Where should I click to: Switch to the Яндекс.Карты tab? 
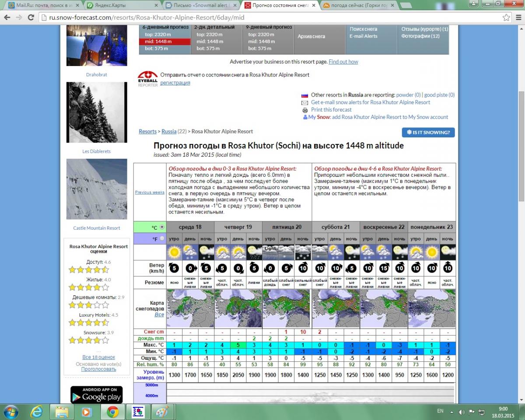[122, 6]
